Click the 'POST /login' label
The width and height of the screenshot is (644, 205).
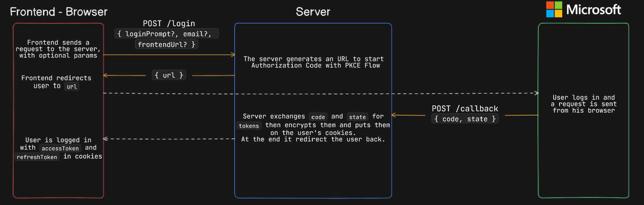pyautogui.click(x=169, y=24)
